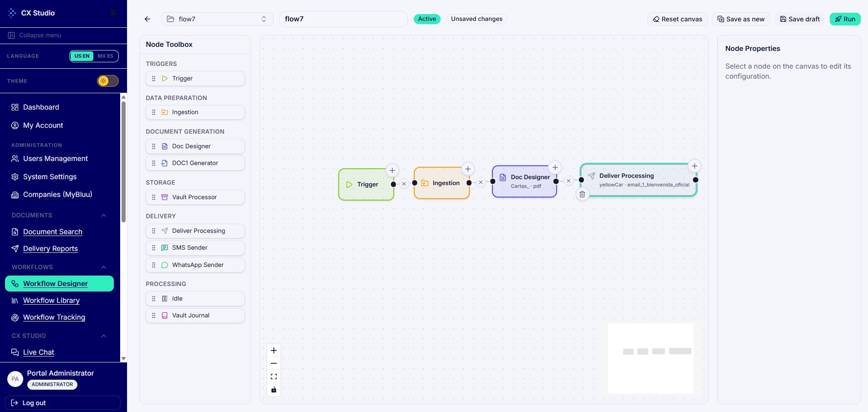Log out of the portal

63,403
